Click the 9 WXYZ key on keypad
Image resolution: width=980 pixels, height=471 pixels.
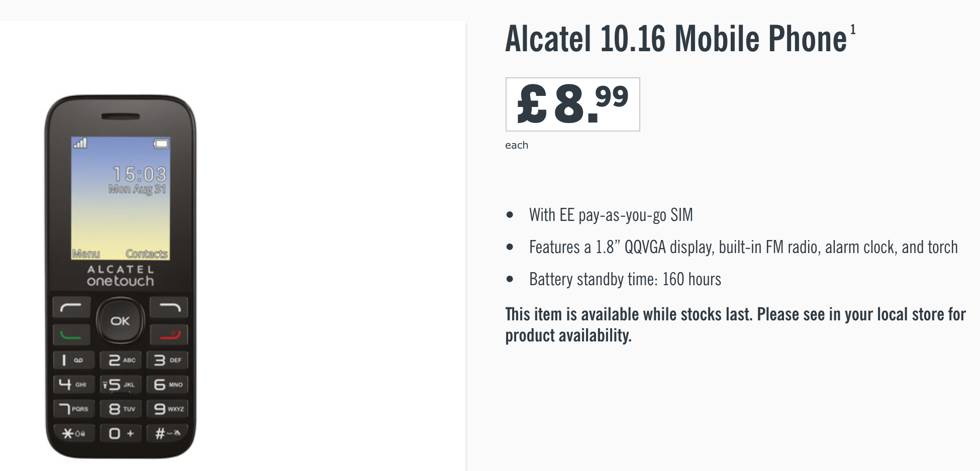(168, 409)
